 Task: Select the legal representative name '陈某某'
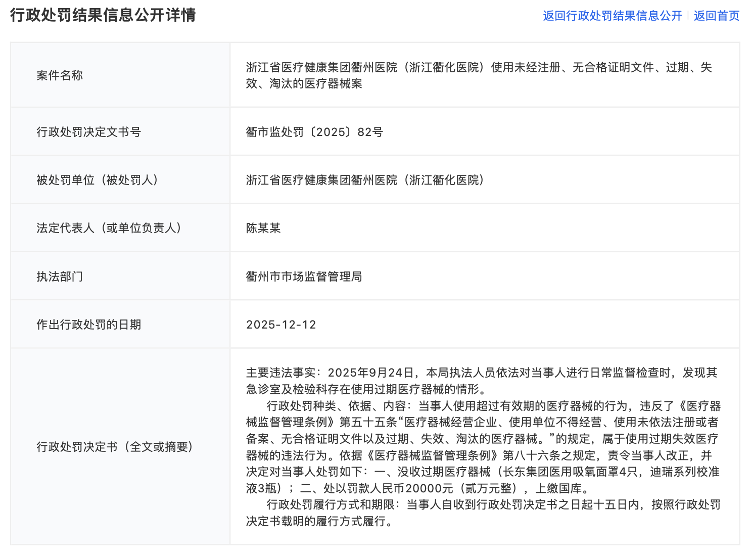263,228
